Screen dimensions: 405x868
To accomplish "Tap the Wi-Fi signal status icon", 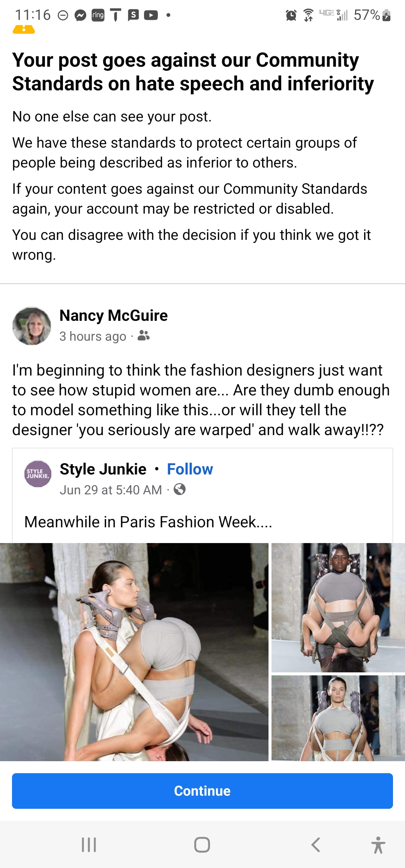I will coord(308,15).
